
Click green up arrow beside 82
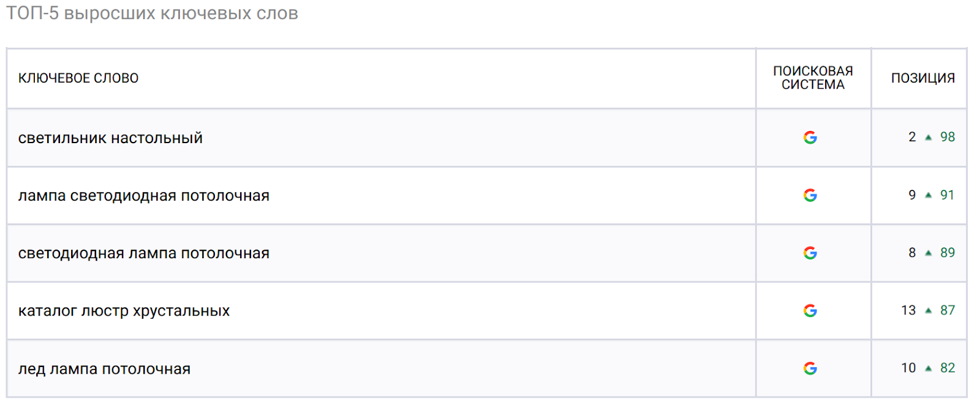928,368
